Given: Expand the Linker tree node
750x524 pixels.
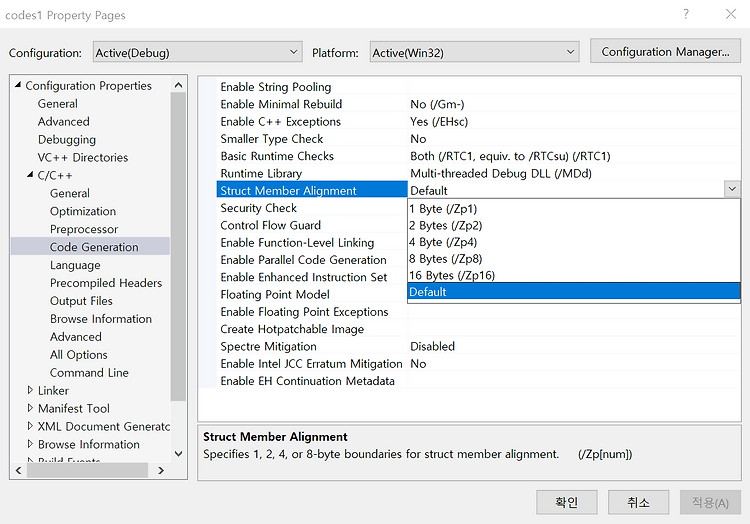Looking at the screenshot, I should pos(30,390).
